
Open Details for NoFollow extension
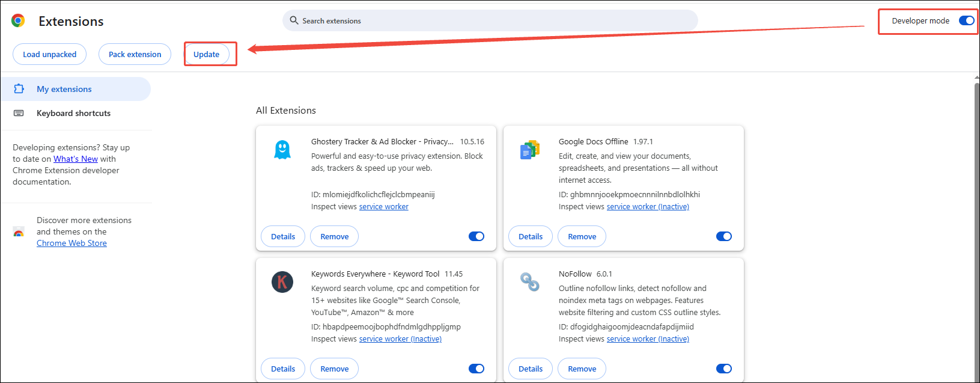(531, 369)
